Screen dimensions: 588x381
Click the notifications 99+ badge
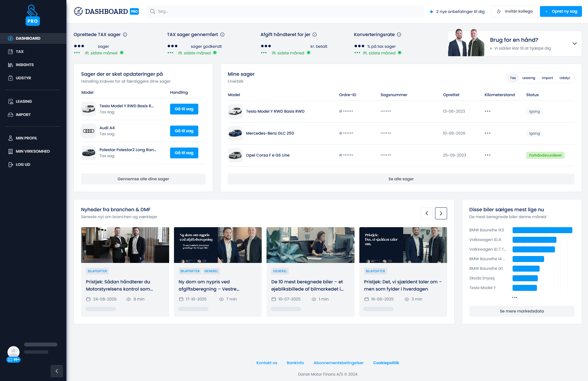[x=14, y=359]
